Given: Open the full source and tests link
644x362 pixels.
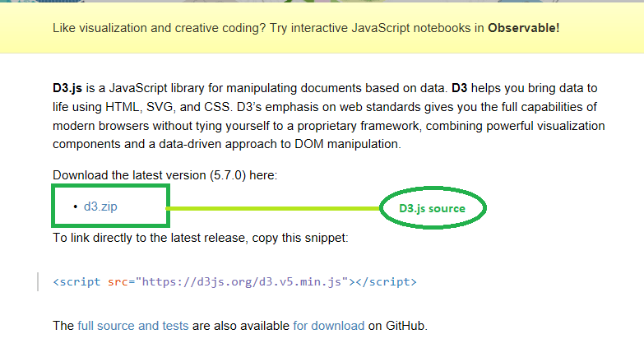Looking at the screenshot, I should point(133,326).
